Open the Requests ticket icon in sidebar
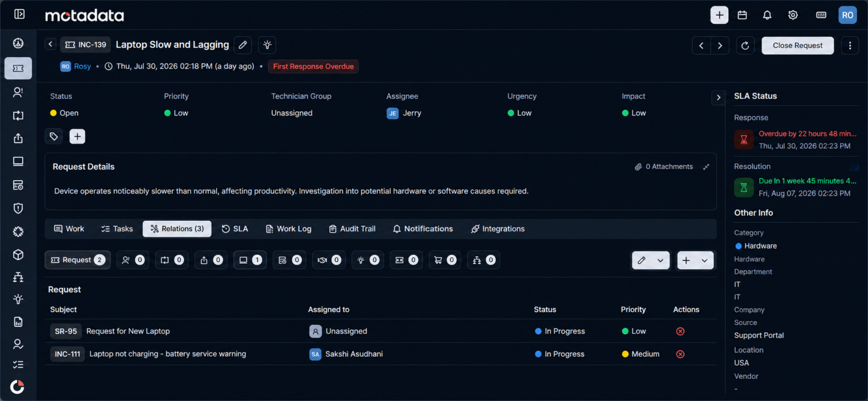 click(18, 68)
